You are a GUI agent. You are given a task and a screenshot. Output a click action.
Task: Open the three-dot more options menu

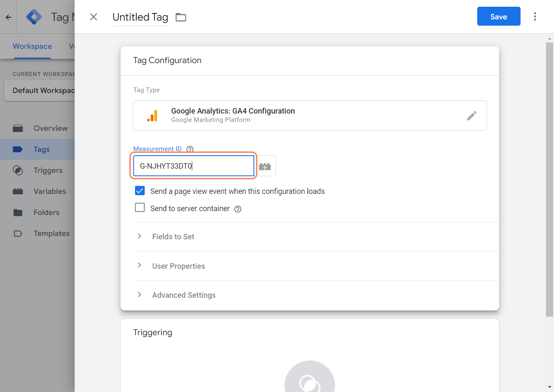tap(535, 16)
